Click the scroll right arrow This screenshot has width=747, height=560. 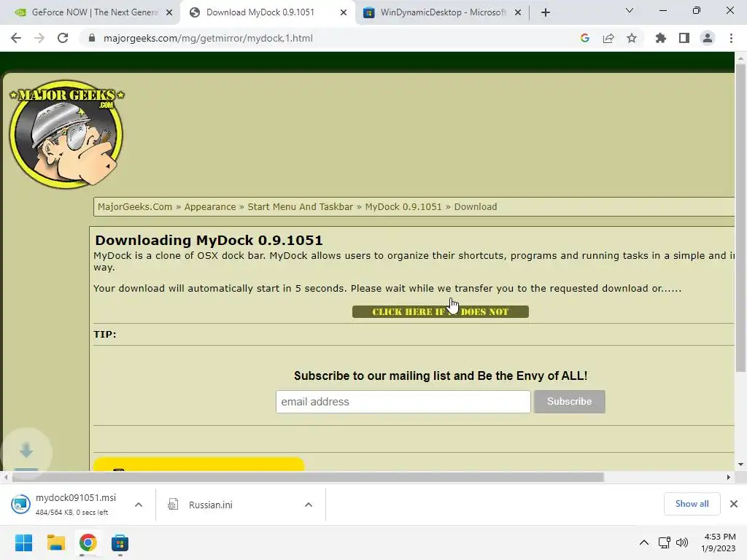click(729, 477)
